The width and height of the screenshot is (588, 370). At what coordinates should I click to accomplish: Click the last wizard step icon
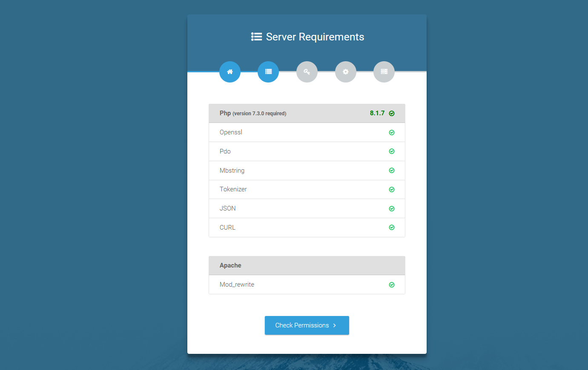click(384, 72)
